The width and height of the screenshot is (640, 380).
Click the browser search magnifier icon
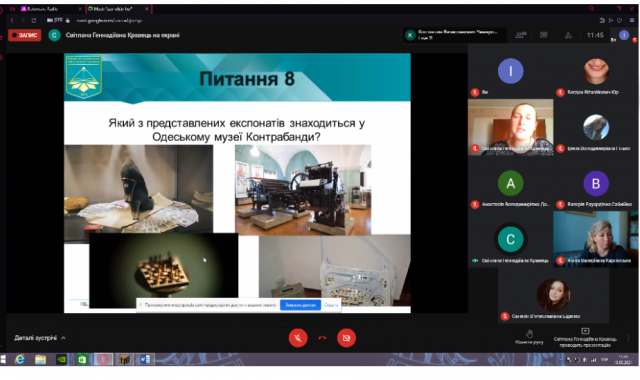click(x=591, y=9)
